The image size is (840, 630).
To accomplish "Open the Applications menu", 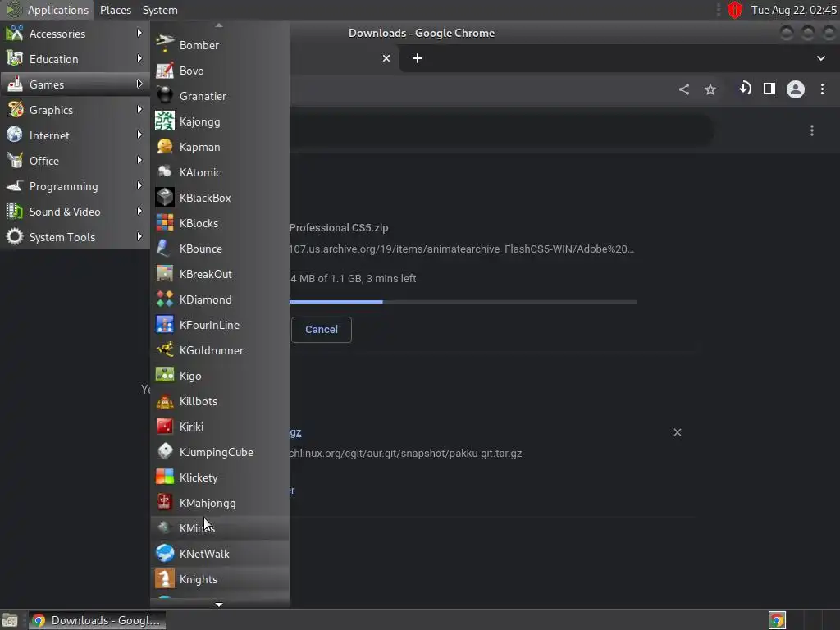I will (47, 10).
